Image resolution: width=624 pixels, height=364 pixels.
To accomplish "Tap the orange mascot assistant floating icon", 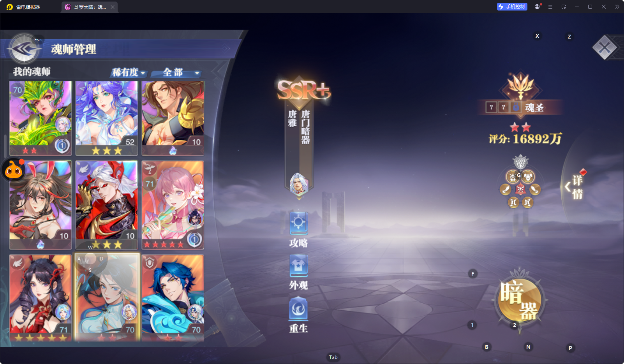I will (x=14, y=170).
